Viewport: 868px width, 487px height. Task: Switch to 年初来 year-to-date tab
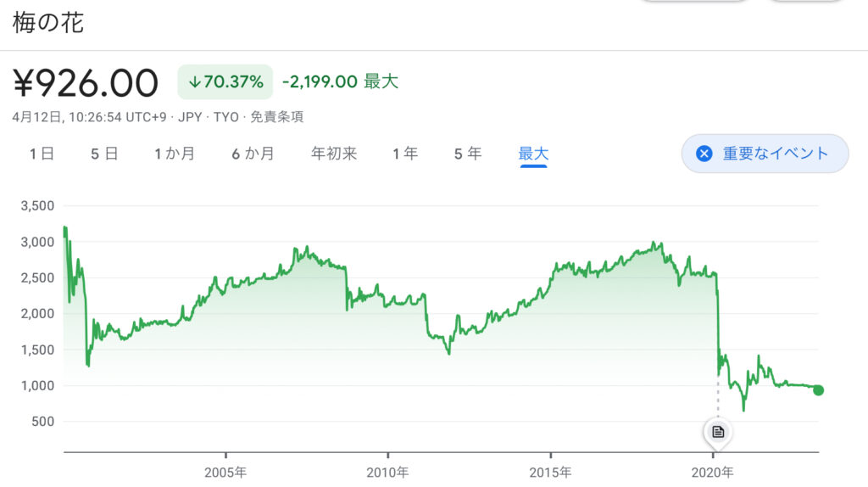point(334,154)
